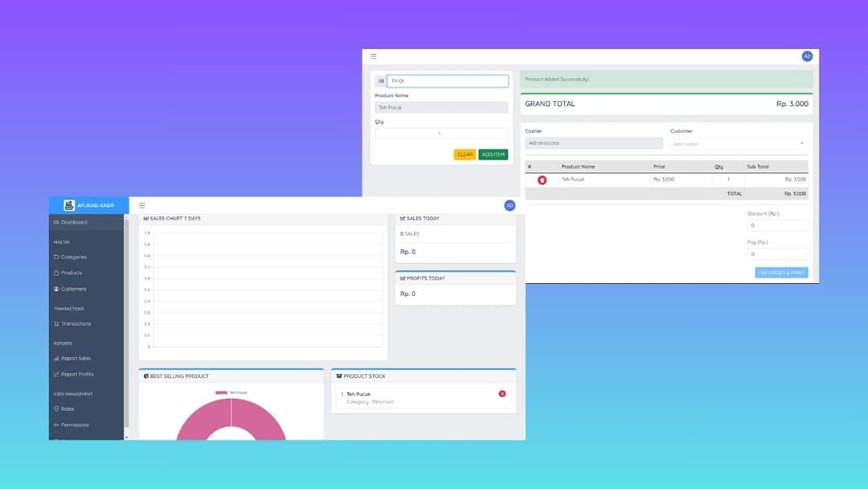Open the AD user avatar in transaction window
This screenshot has height=489, width=868.
(807, 56)
